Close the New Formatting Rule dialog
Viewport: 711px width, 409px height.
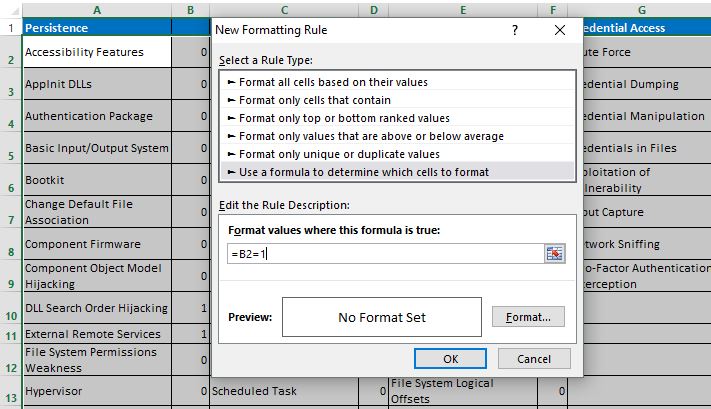[x=559, y=30]
